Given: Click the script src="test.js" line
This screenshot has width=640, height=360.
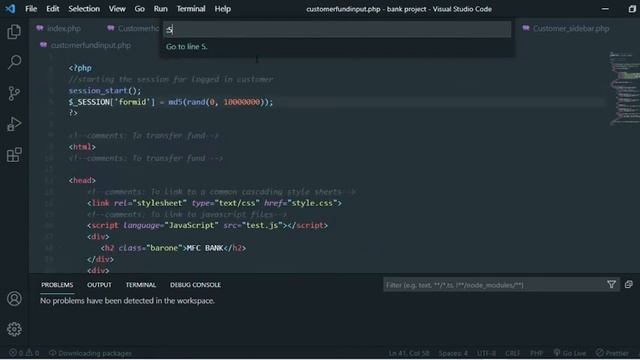Looking at the screenshot, I should 207,225.
